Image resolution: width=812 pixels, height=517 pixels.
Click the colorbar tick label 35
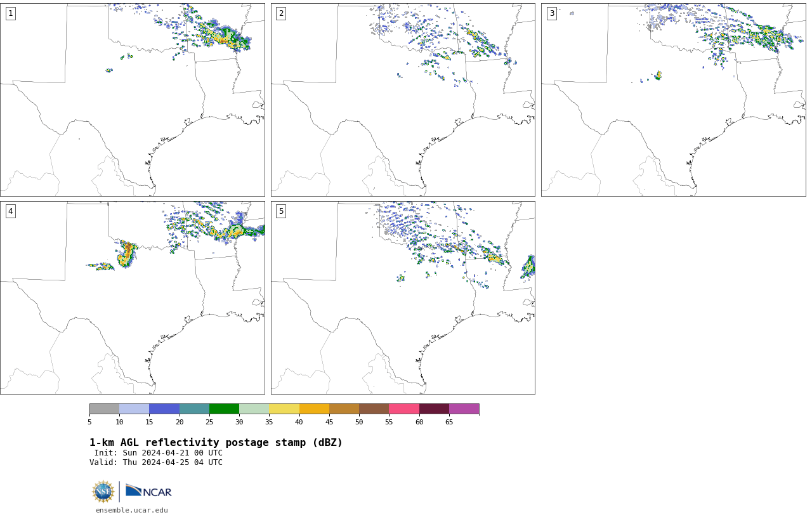click(x=269, y=422)
